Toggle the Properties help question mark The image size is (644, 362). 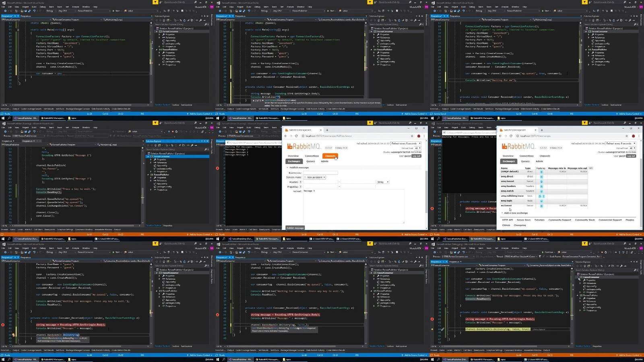click(x=301, y=187)
